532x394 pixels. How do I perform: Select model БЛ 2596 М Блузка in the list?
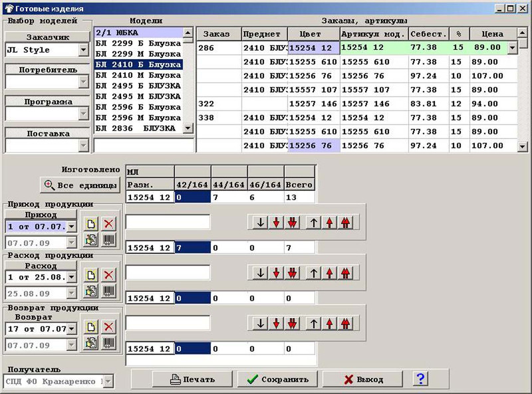coord(138,118)
